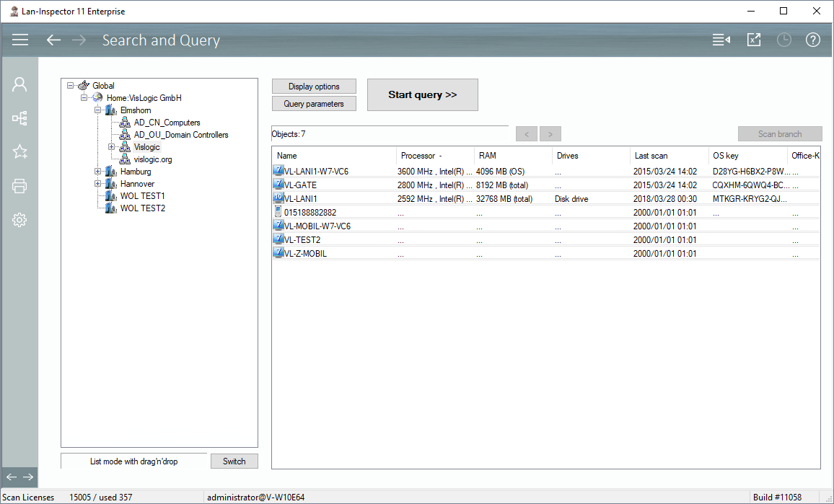Image resolution: width=834 pixels, height=504 pixels.
Task: Expand the Hannover tree node
Action: (x=98, y=184)
